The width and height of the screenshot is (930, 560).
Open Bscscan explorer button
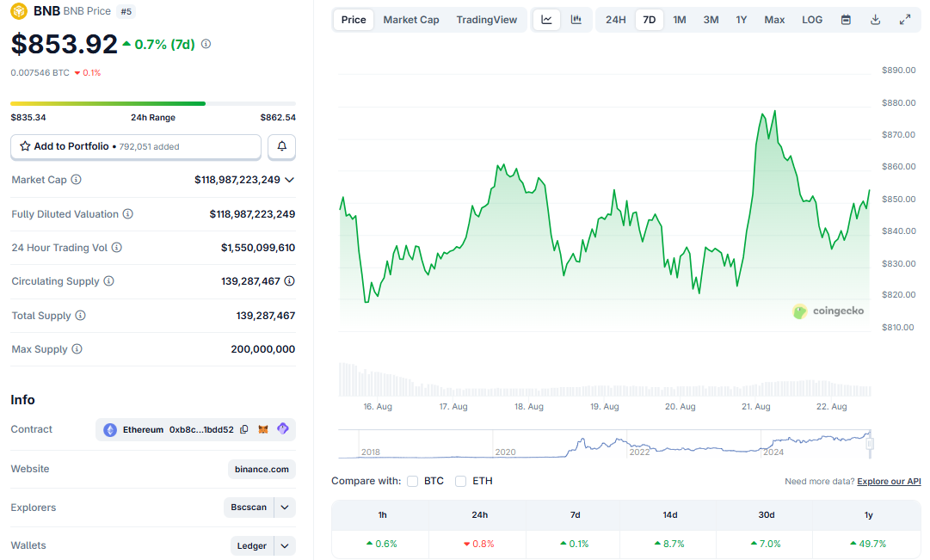point(249,508)
